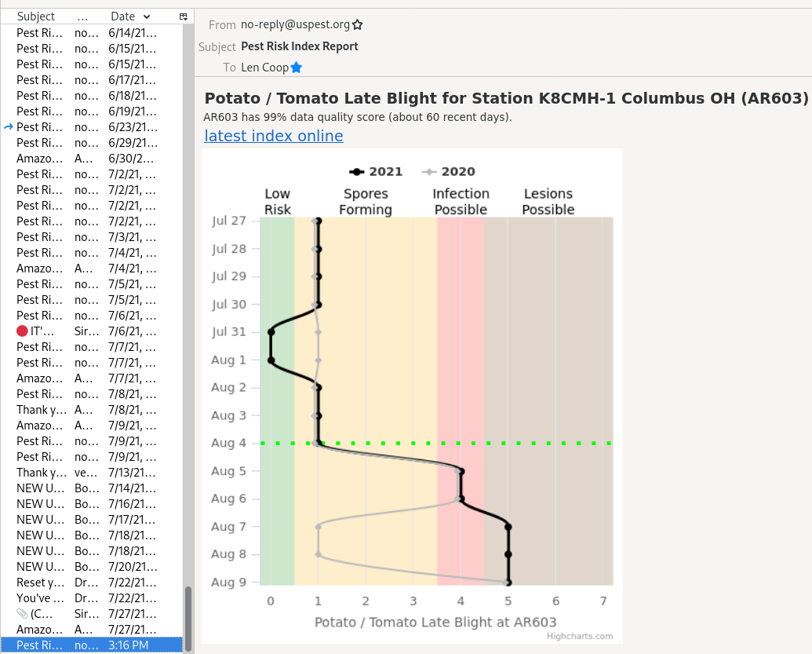Screen dimensions: 812x654
Task: Open the Thank y… message from ve… 7/13/21
Action: (x=92, y=473)
